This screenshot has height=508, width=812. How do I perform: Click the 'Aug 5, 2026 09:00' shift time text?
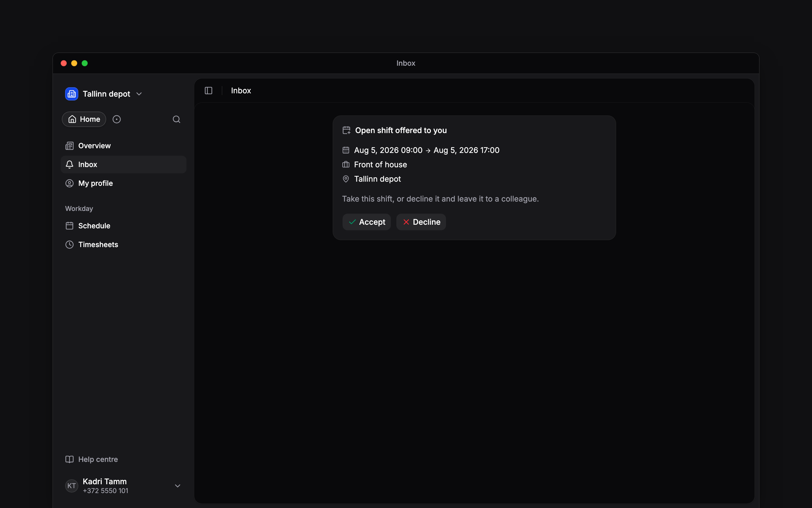[388, 150]
